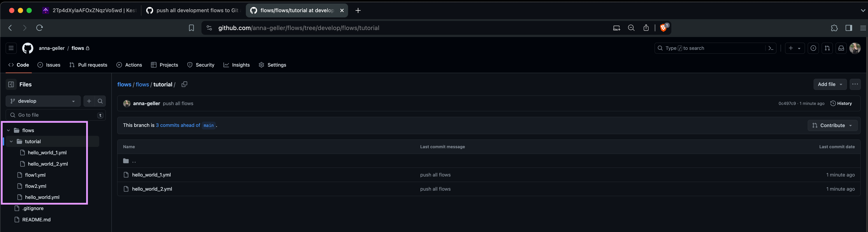868x232 pixels.
Task: Collapse the tutorial folder in tree
Action: tap(12, 142)
